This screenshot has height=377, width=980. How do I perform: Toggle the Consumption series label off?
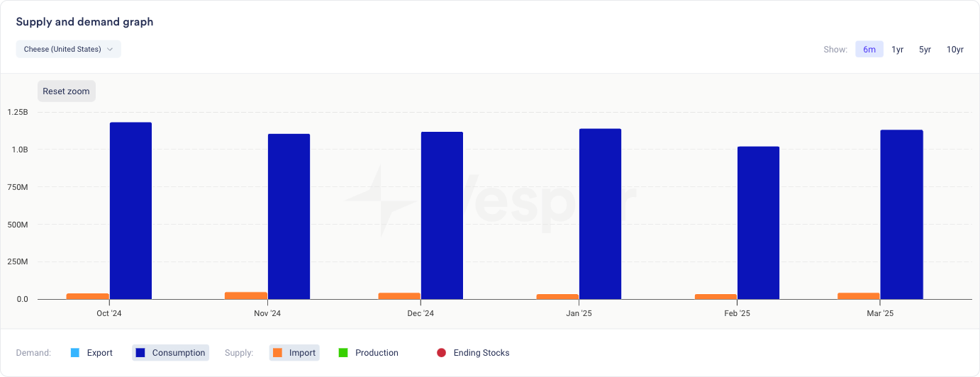(178, 353)
